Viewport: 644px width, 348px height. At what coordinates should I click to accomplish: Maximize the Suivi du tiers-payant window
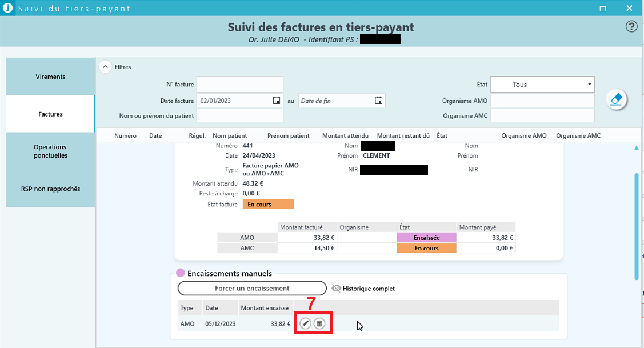pos(602,9)
